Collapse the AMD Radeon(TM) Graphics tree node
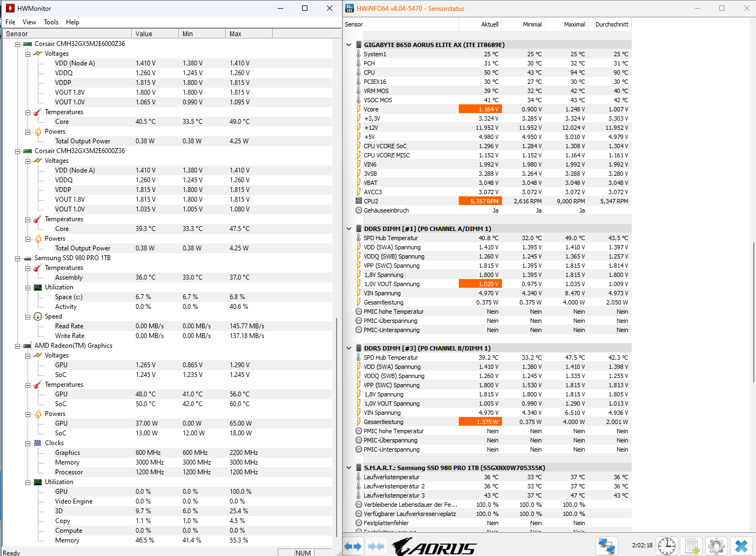The width and height of the screenshot is (756, 556). coord(17,346)
